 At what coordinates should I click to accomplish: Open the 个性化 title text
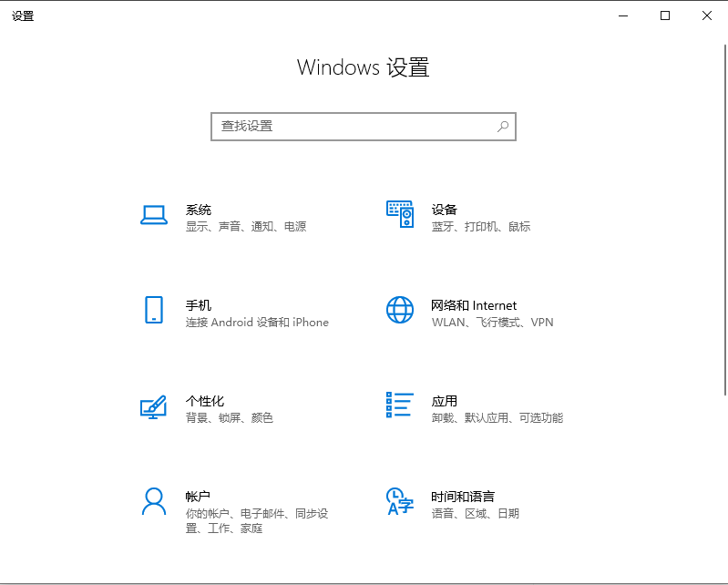205,401
